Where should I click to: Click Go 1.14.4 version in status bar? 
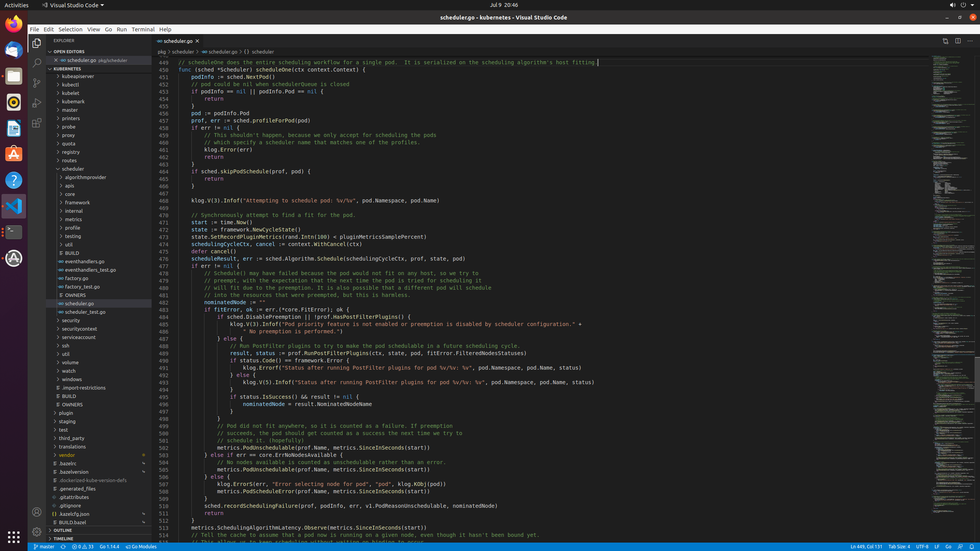[109, 547]
